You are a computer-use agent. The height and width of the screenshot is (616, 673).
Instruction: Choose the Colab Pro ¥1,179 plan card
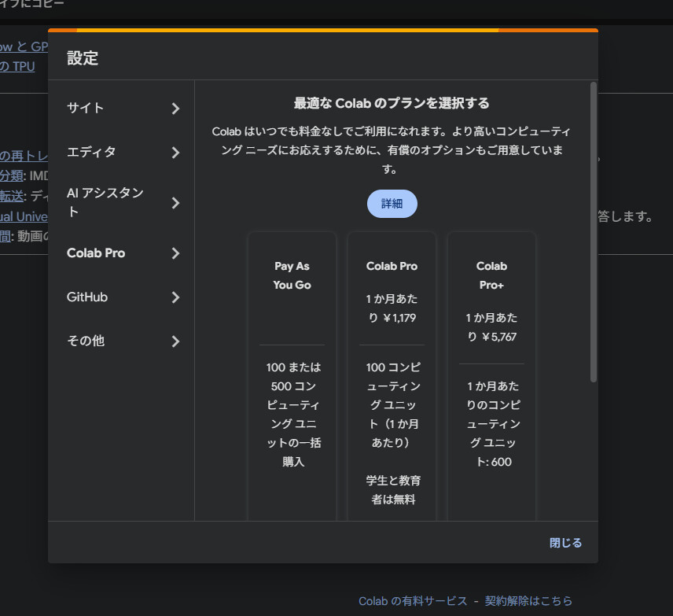(392, 378)
